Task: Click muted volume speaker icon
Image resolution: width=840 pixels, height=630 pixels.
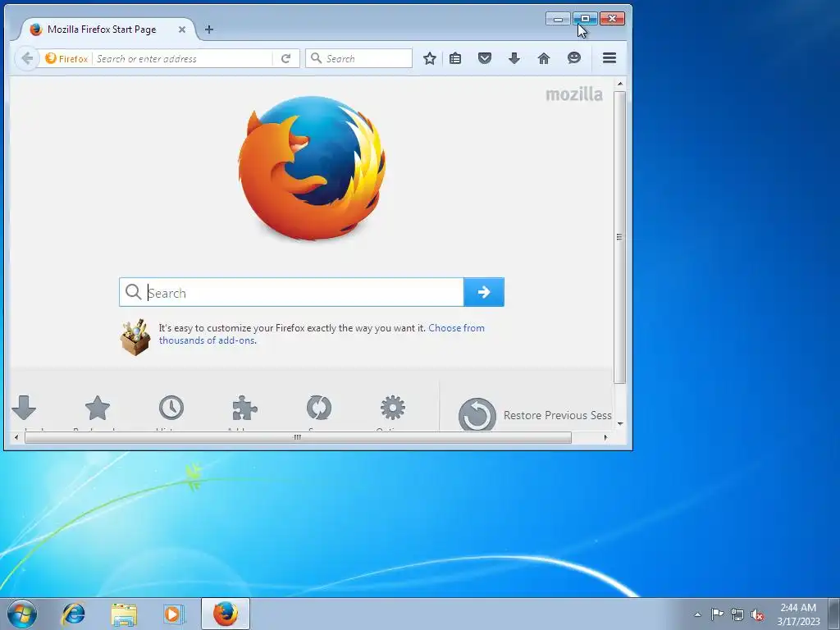Action: coord(757,614)
